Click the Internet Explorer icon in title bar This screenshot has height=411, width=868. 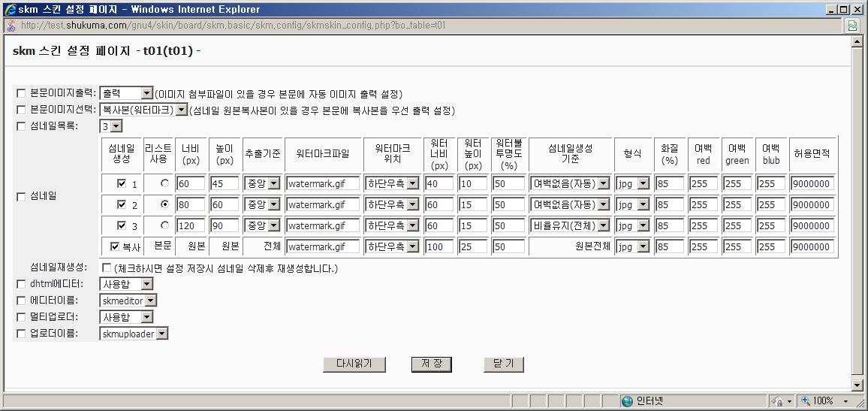(x=10, y=9)
